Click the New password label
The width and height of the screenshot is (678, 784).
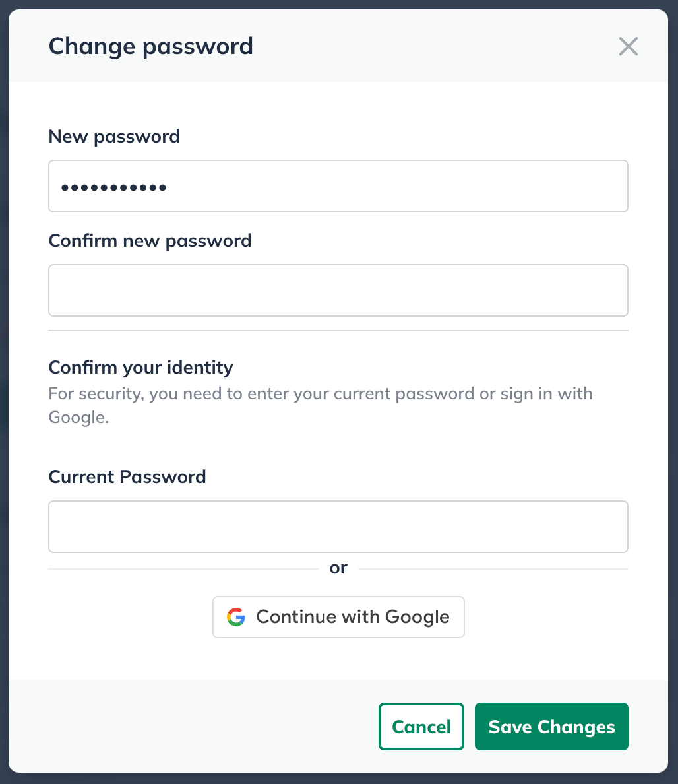pyautogui.click(x=114, y=137)
